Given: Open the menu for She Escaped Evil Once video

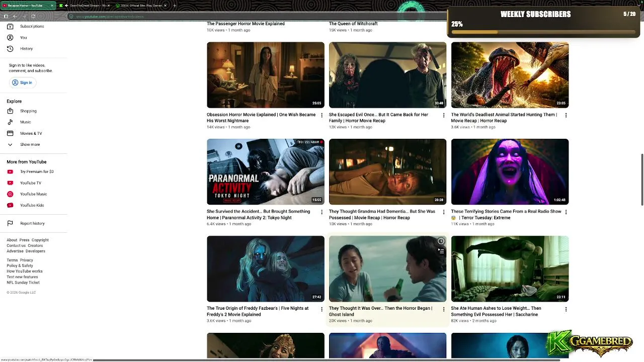Looking at the screenshot, I should pyautogui.click(x=444, y=115).
